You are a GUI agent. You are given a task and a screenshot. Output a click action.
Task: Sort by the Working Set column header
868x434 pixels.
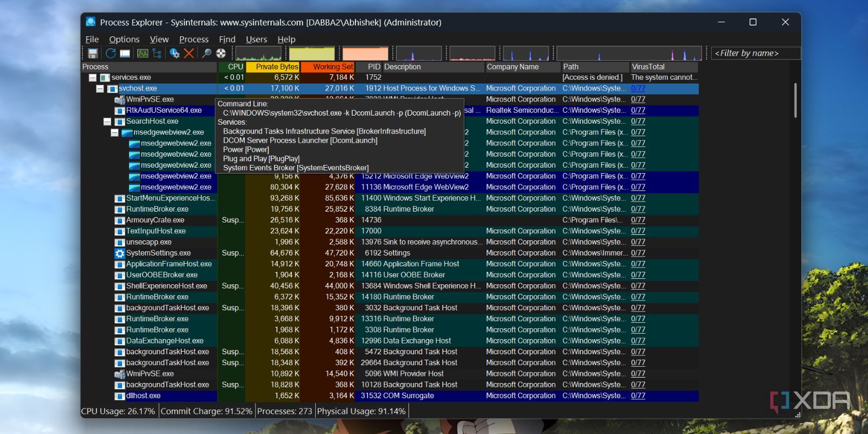pos(328,67)
